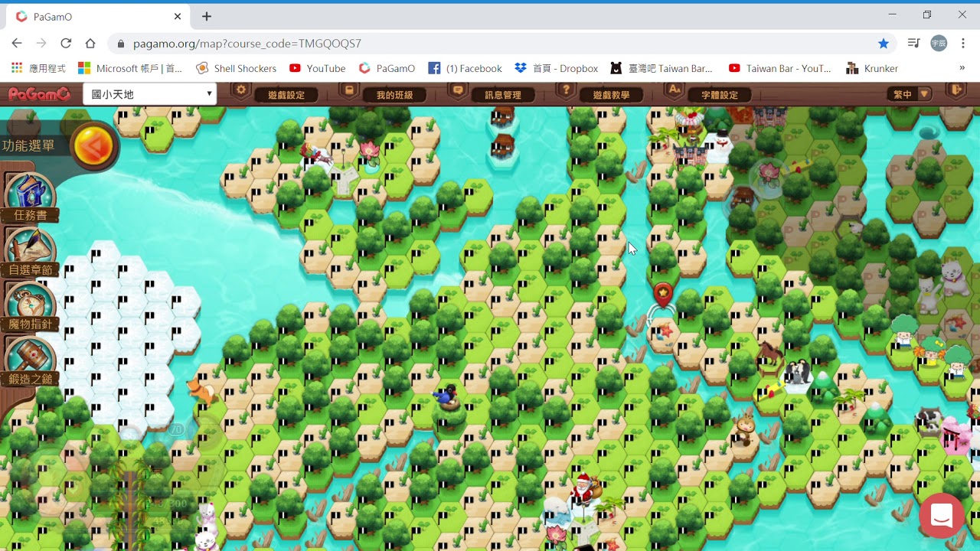Open the Shell Shockers bookmark
The width and height of the screenshot is (980, 551).
[237, 68]
